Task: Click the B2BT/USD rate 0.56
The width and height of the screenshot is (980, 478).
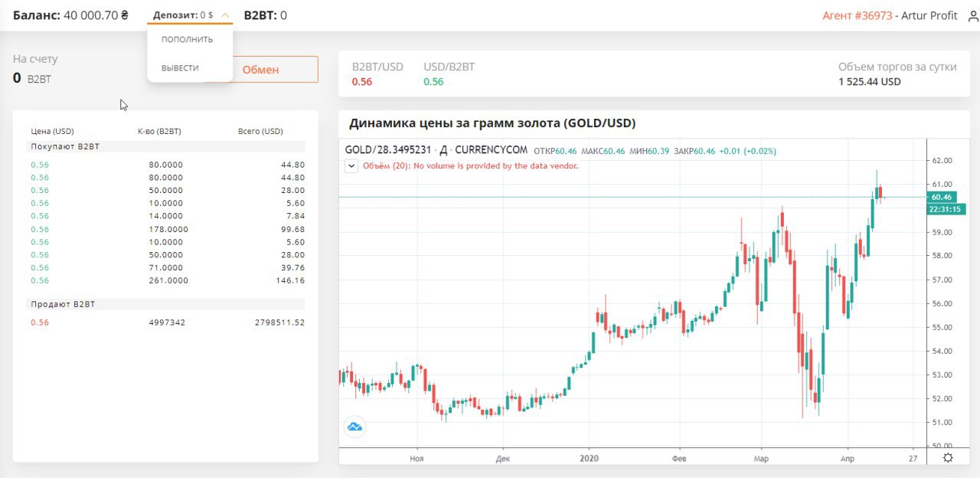Action: (x=362, y=81)
